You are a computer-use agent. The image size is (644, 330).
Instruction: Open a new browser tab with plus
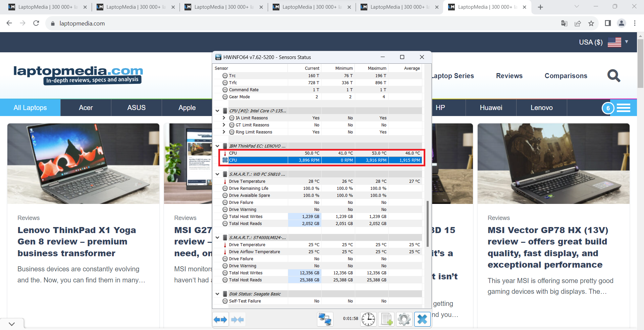coord(540,7)
